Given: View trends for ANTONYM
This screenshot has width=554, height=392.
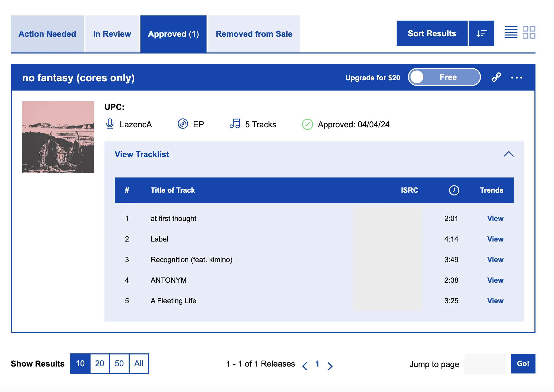Looking at the screenshot, I should tap(495, 280).
